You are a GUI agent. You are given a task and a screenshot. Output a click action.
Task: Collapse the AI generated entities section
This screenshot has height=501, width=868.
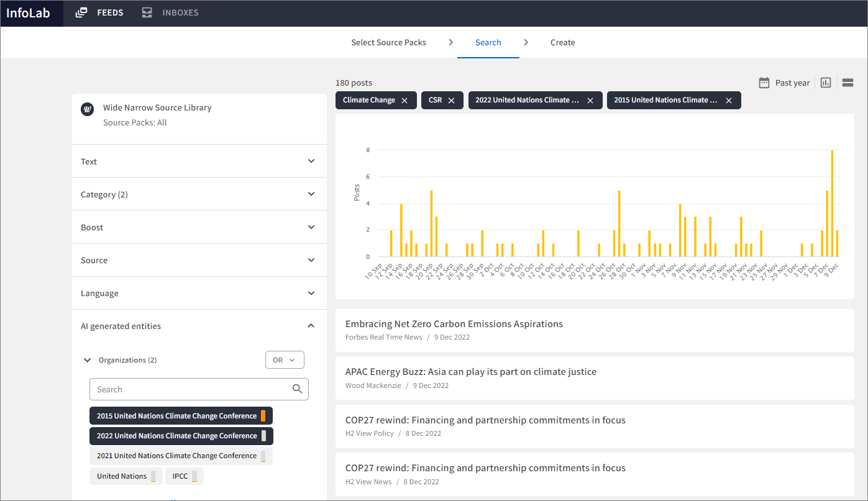311,326
